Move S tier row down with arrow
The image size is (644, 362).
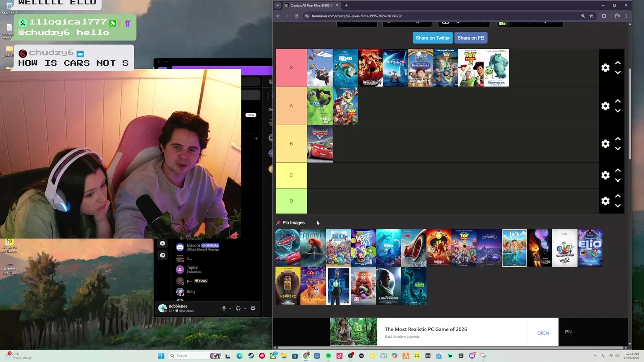pos(618,72)
